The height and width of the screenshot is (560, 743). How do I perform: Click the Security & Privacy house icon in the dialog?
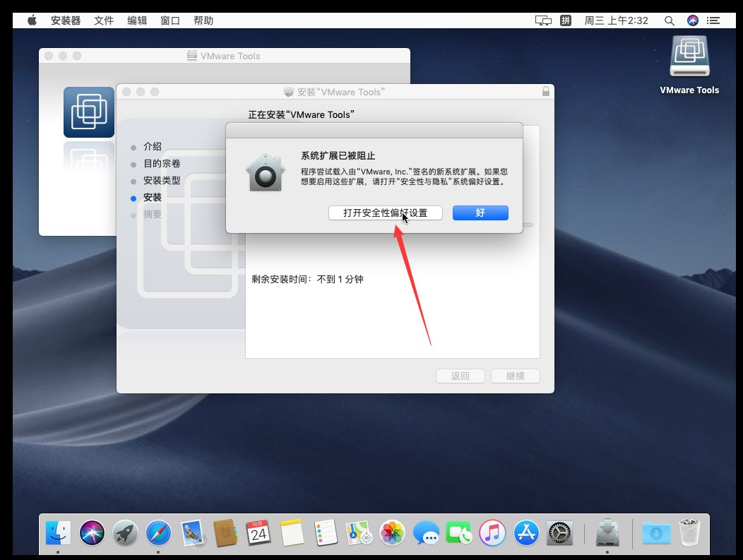[266, 173]
